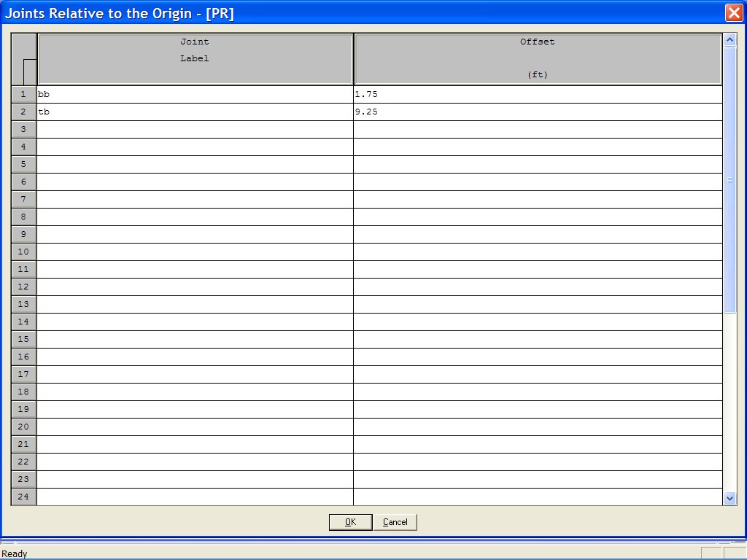Click the Offset (ft) column header

(x=538, y=59)
